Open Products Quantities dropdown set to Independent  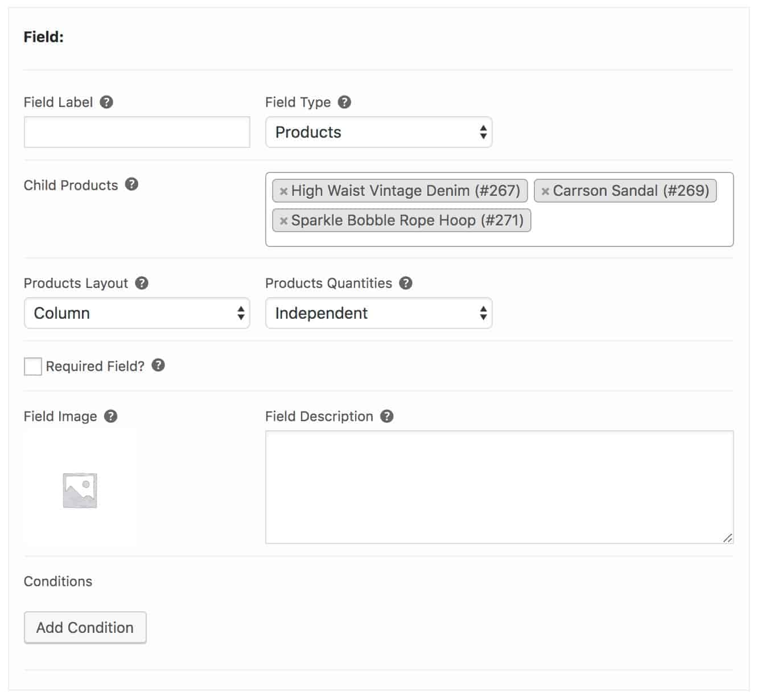coord(378,313)
